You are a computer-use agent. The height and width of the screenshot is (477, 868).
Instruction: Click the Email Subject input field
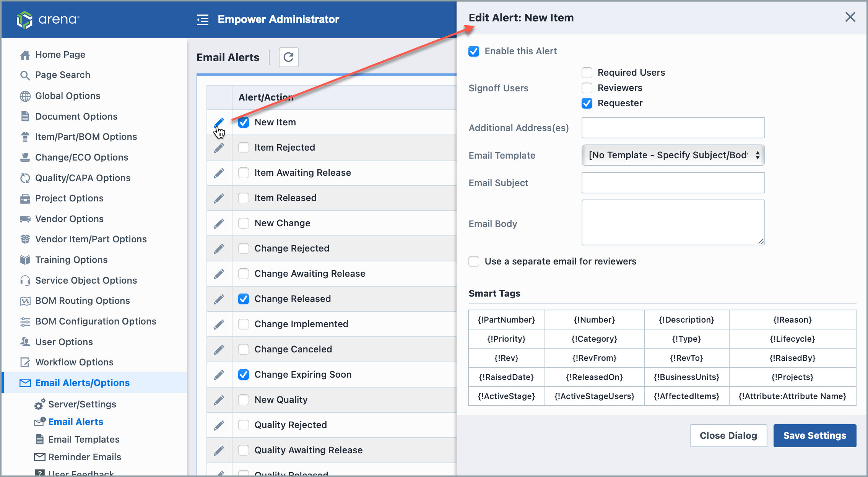673,183
